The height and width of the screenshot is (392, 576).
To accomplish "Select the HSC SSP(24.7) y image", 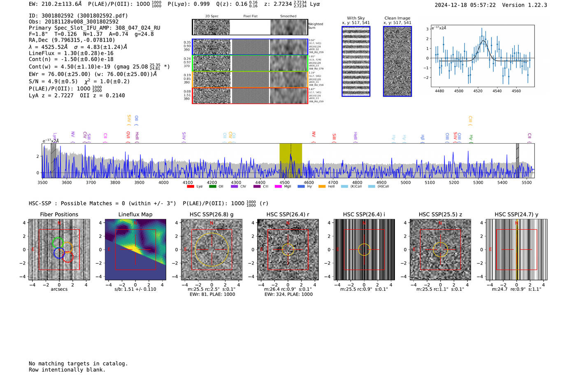I will pyautogui.click(x=517, y=250).
